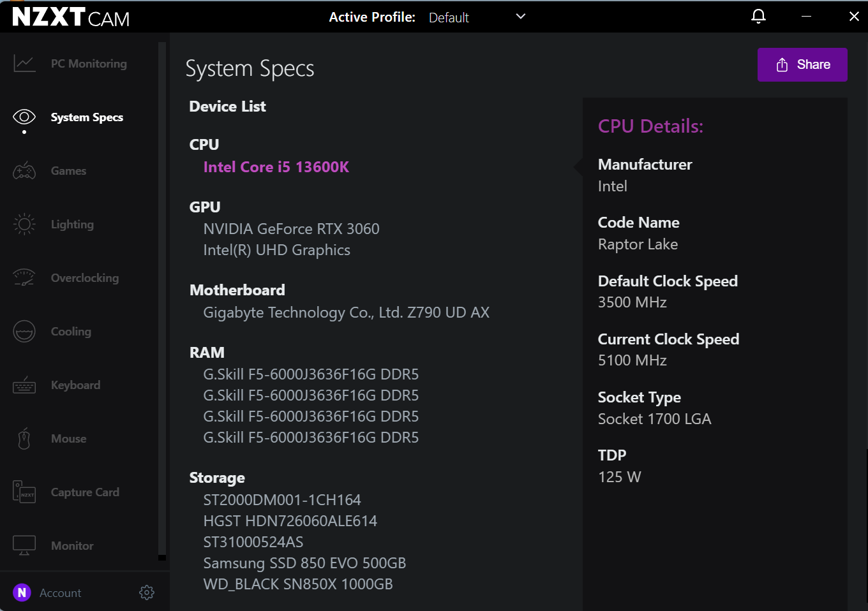
Task: Click the Mouse sidebar icon
Action: click(x=24, y=439)
